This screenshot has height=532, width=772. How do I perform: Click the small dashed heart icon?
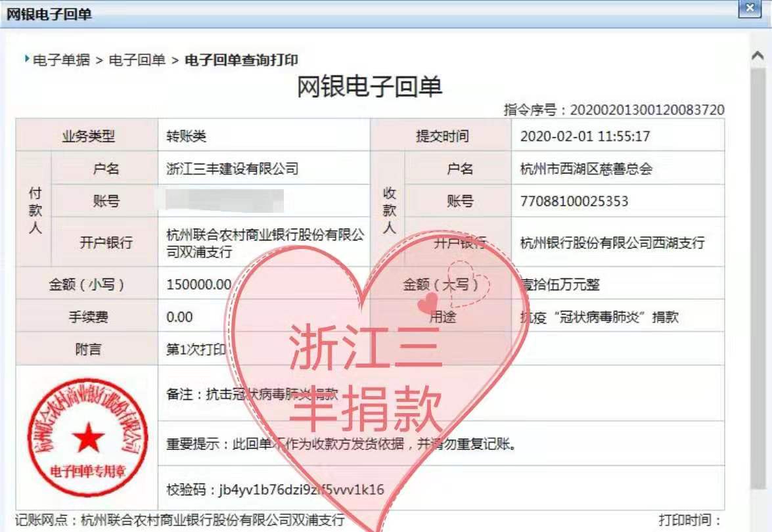468,282
